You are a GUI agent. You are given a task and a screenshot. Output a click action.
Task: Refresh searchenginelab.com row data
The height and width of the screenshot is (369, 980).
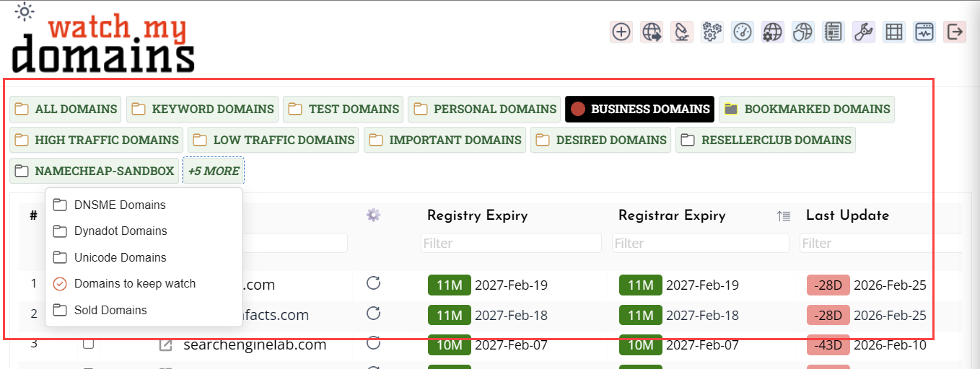pyautogui.click(x=373, y=343)
